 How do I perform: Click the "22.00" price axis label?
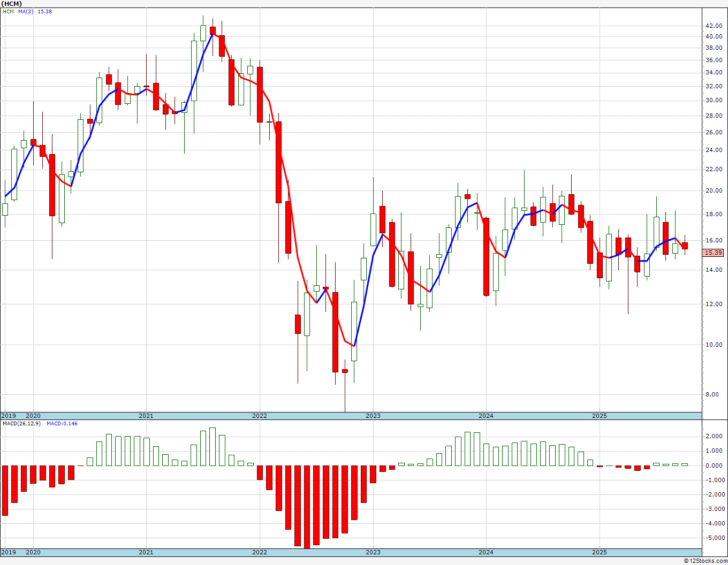click(714, 169)
